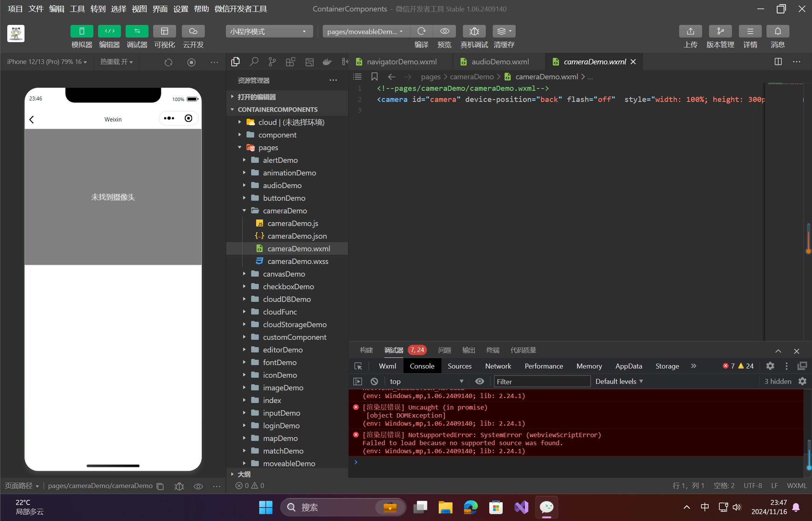Click the split editor icon
812x521 pixels.
coord(778,62)
